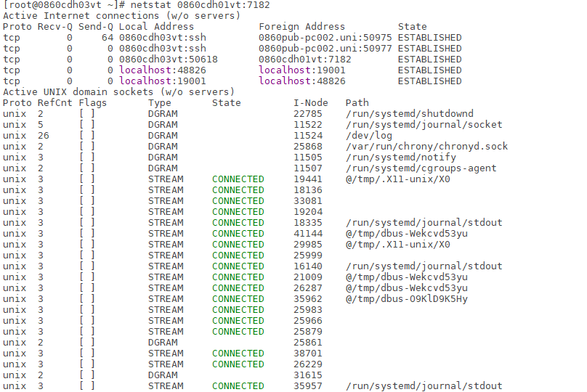587x392 pixels.
Task: Select I-Node 29985
Action: point(308,244)
